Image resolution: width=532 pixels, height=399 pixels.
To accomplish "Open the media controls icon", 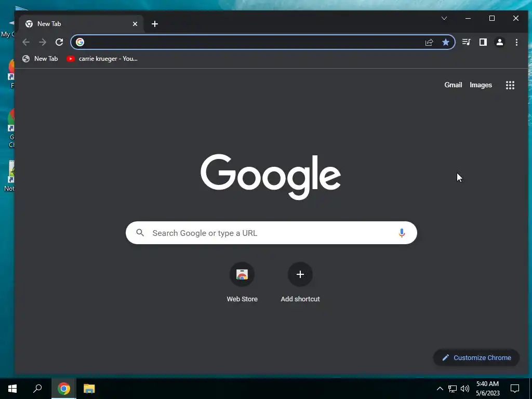I will tap(466, 42).
